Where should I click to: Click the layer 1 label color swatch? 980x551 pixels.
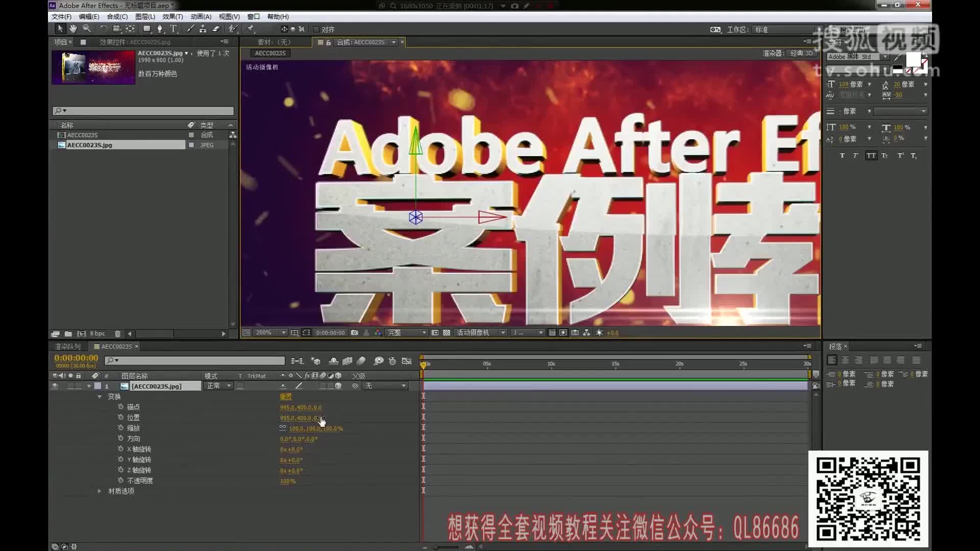[98, 386]
